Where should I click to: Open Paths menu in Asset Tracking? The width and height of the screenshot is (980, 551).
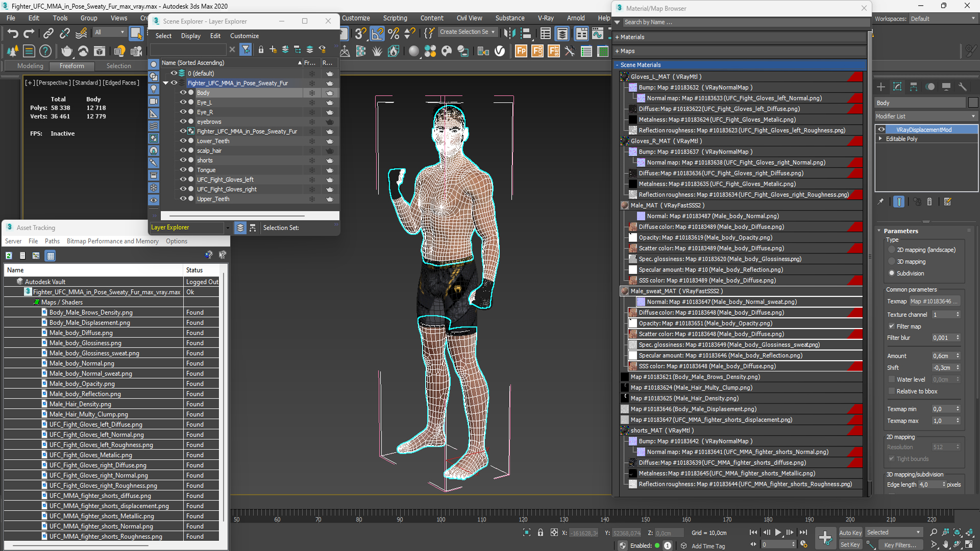(x=52, y=241)
